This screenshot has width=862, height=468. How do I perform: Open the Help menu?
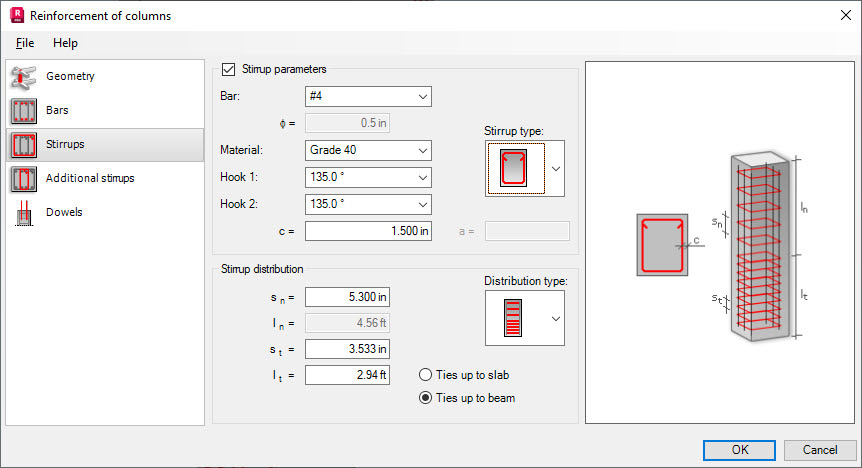[65, 43]
